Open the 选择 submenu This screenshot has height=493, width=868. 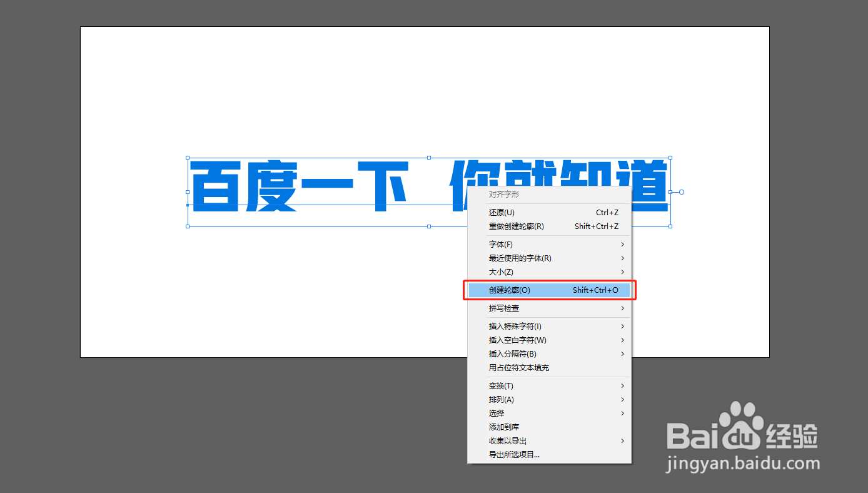point(550,414)
